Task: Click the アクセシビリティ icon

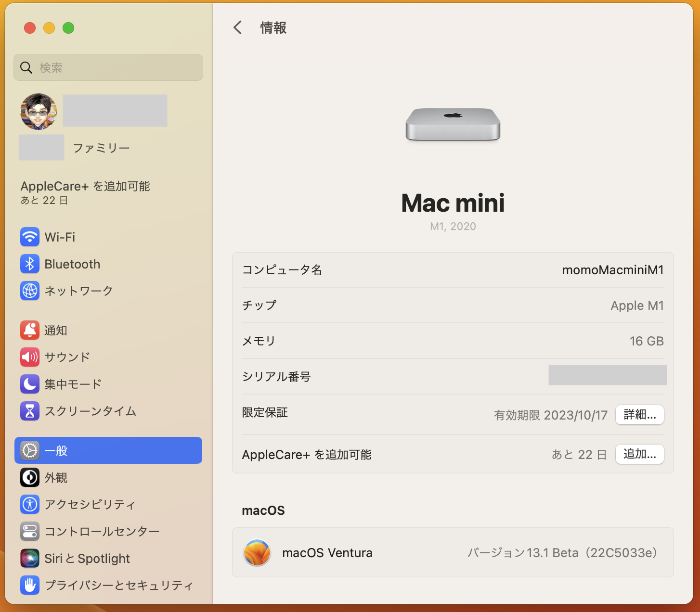Action: point(30,504)
